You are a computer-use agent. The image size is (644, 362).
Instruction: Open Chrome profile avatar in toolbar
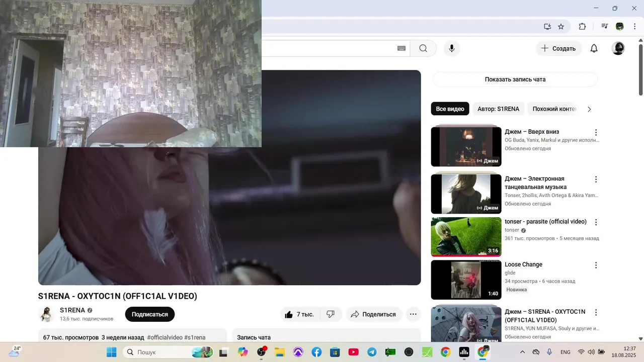coord(620,27)
